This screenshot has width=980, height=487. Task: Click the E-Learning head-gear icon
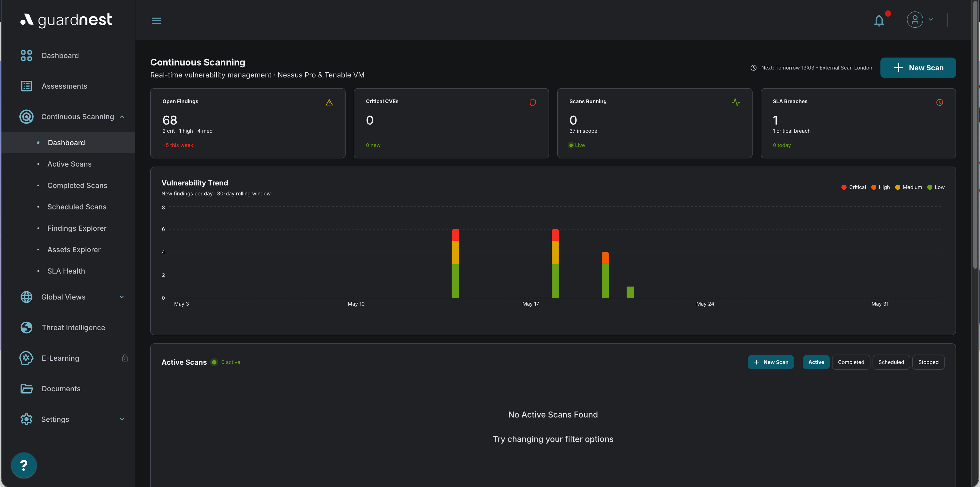click(26, 358)
